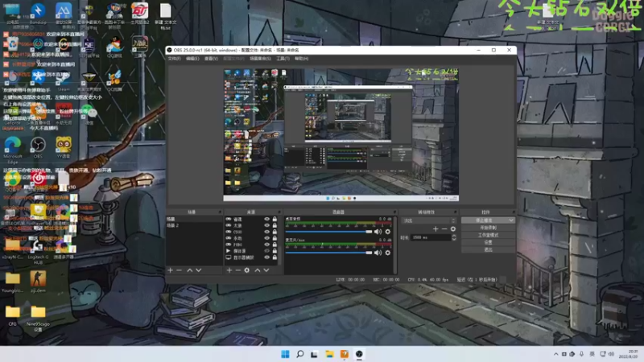
Task: Expand arrow on 停止推流 button
Action: [511, 220]
